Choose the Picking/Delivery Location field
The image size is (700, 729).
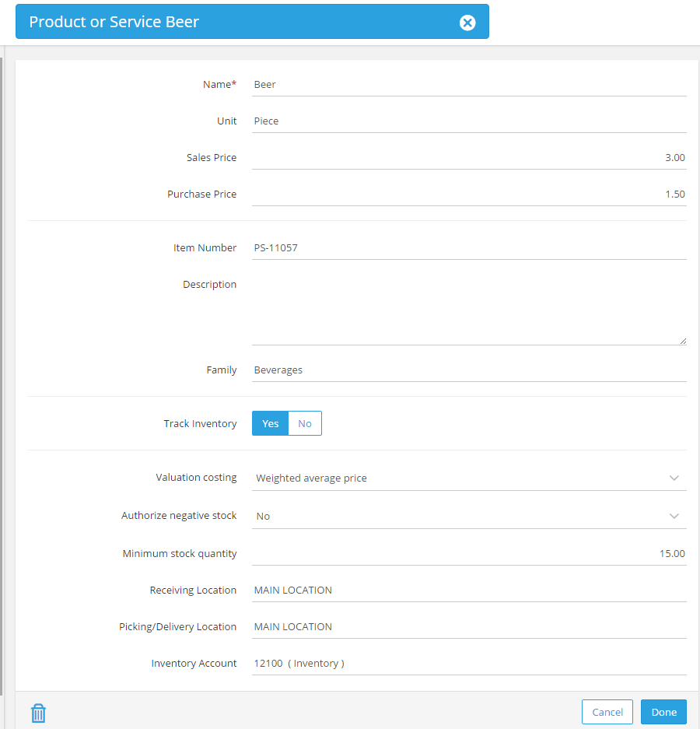tap(469, 627)
